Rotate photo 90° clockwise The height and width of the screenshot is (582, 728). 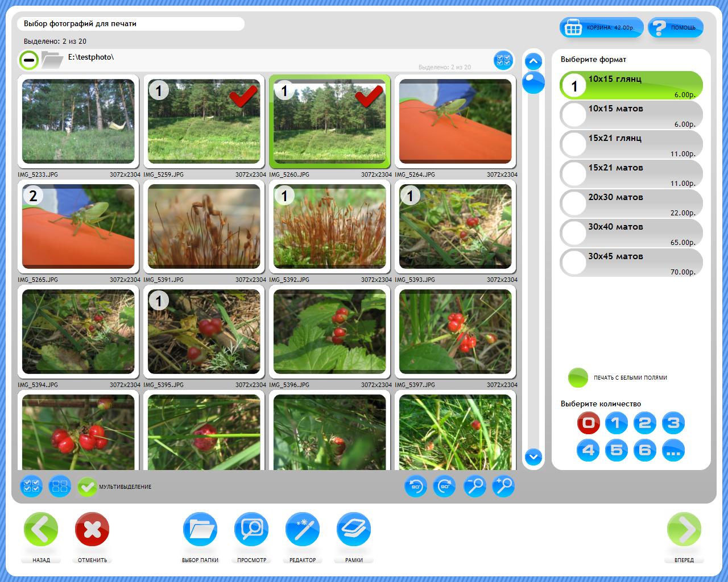click(x=445, y=487)
